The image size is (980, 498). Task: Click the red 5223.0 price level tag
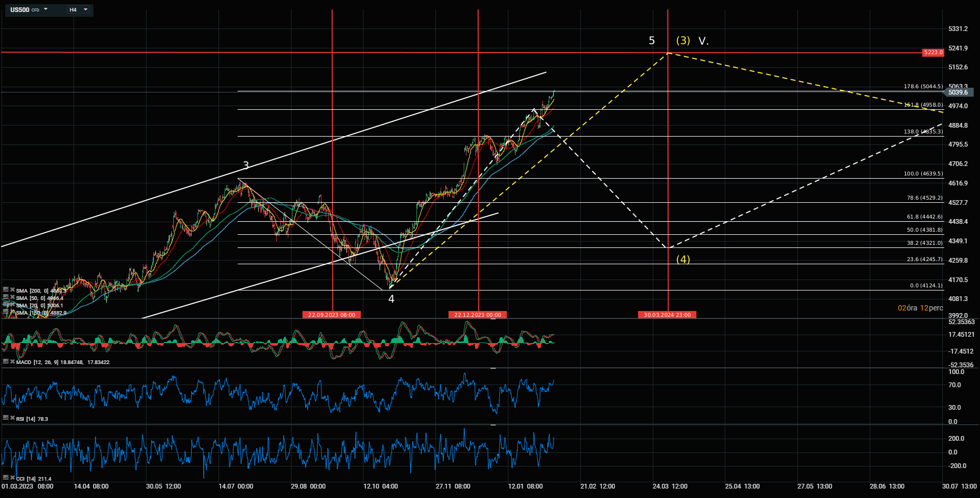click(933, 53)
